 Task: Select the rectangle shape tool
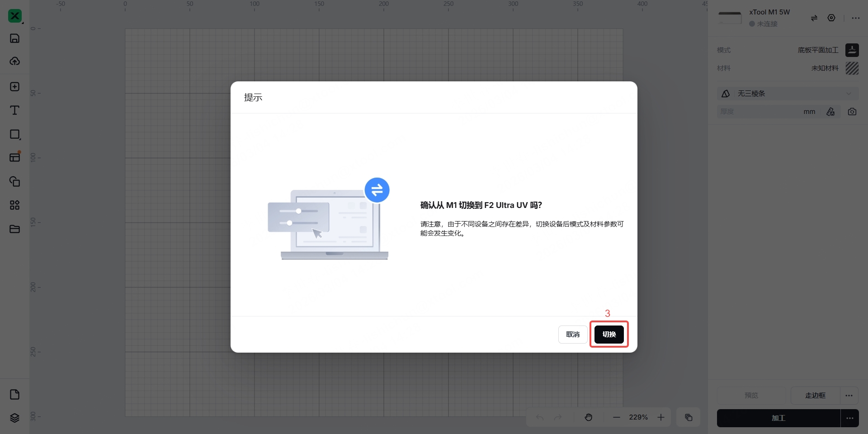click(x=14, y=134)
